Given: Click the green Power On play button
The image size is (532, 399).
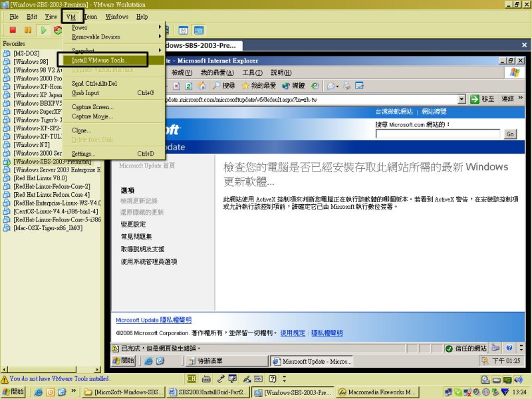Looking at the screenshot, I should coord(43,30).
